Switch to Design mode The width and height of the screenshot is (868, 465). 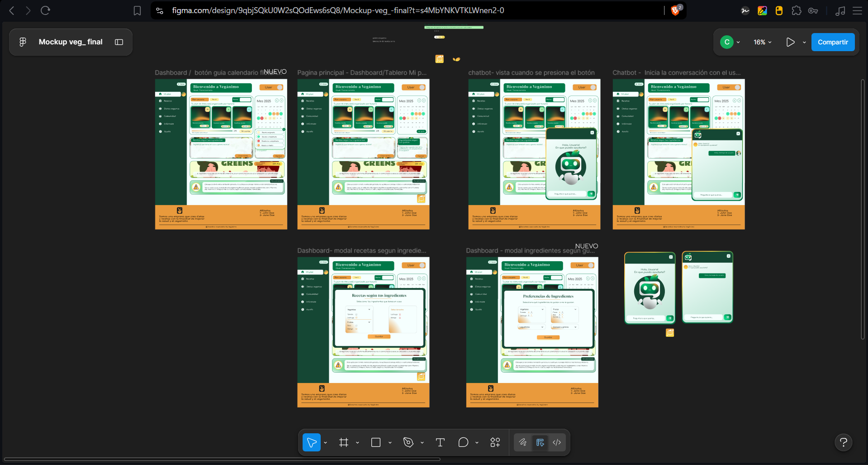click(x=540, y=442)
